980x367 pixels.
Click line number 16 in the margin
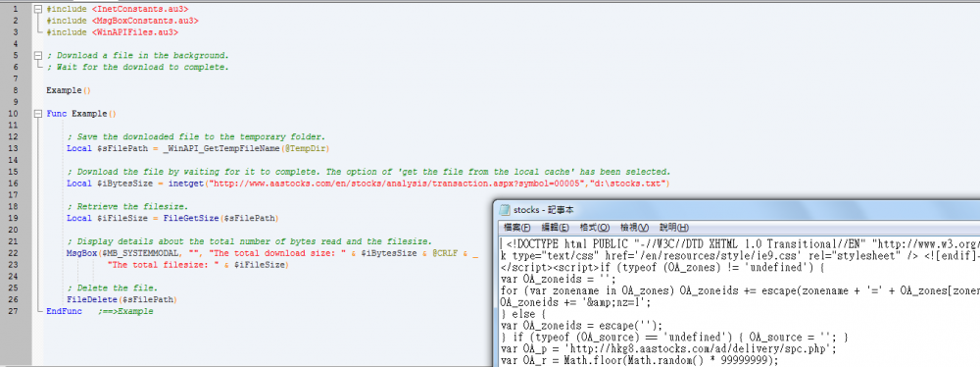pos(15,183)
